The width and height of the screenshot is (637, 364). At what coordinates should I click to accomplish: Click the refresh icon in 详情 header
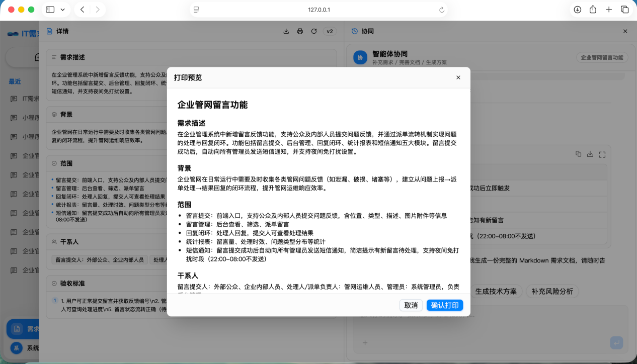click(314, 31)
